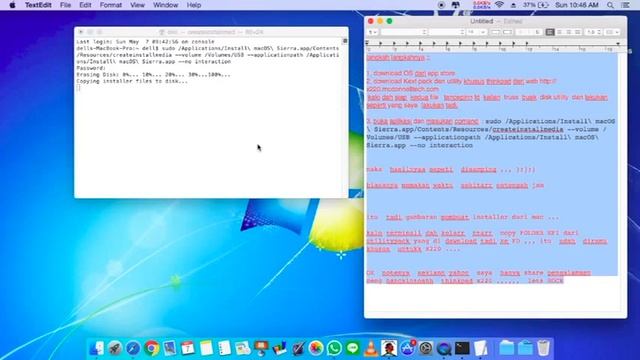The image size is (640, 360).
Task: Open text background color well
Action: 507,32
